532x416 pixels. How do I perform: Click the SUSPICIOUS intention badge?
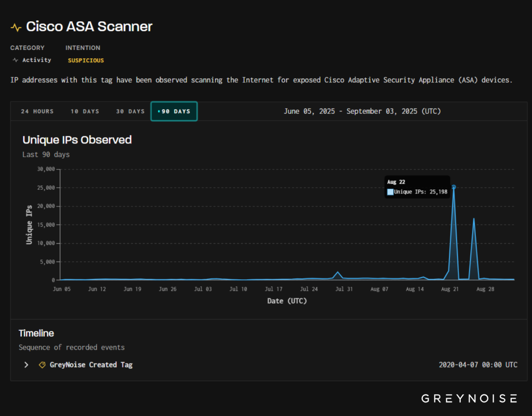(86, 60)
